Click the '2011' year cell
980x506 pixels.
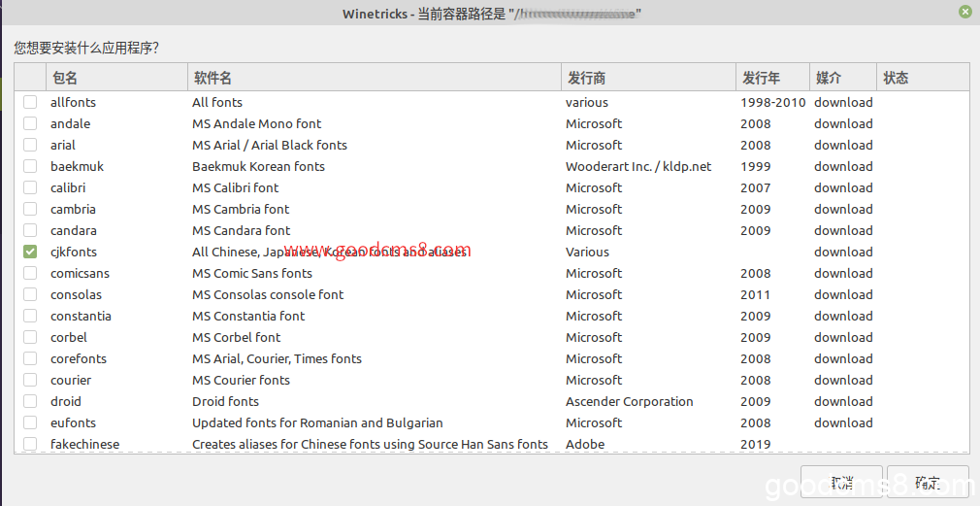(x=756, y=294)
